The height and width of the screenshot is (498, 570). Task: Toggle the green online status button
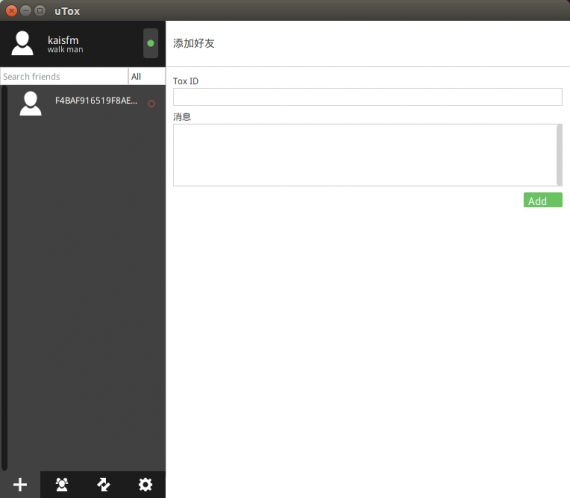pos(150,43)
